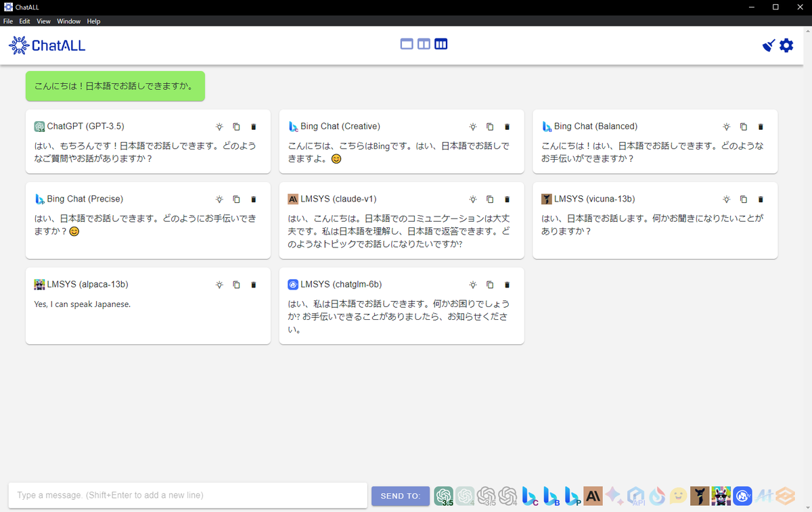Image resolution: width=812 pixels, height=512 pixels.
Task: Click the 'LMSYS (vicuna-13b)' card title
Action: (x=594, y=199)
